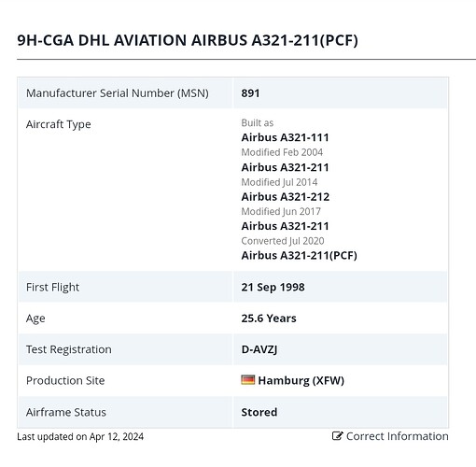Click the Production Site label

click(65, 380)
